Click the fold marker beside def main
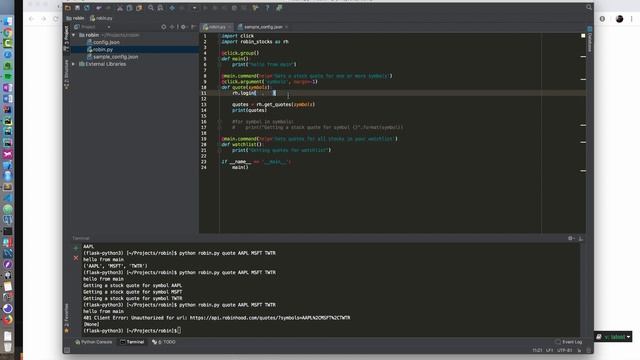The width and height of the screenshot is (640, 360). click(x=219, y=59)
